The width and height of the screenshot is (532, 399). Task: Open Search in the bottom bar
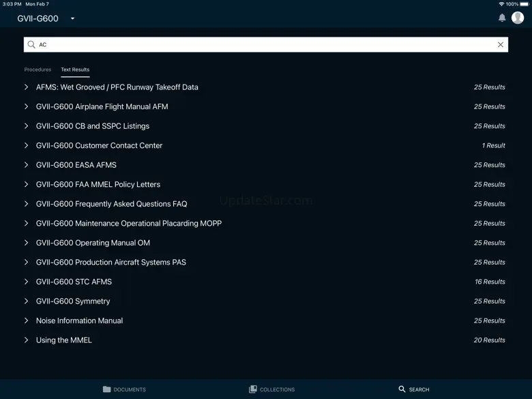(413, 389)
